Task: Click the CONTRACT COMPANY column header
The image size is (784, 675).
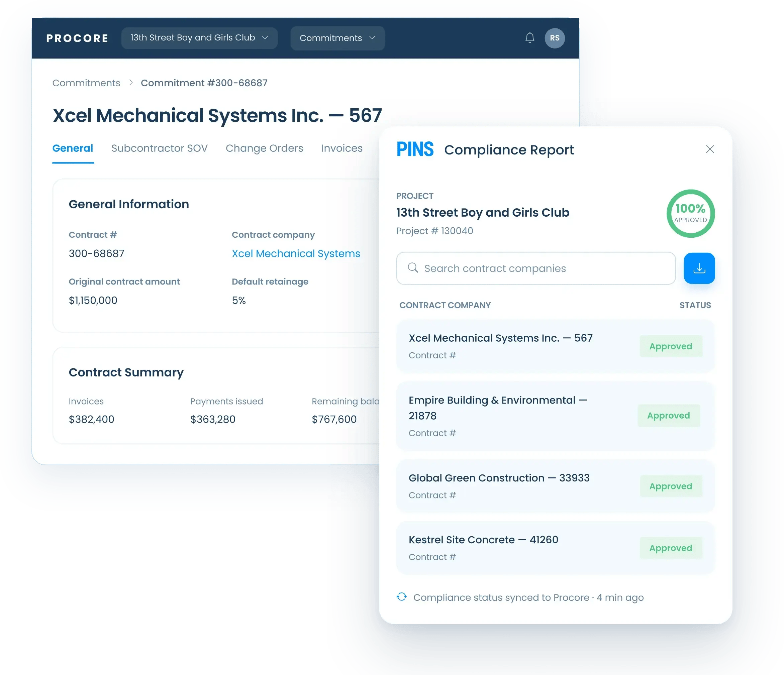Action: [x=445, y=305]
